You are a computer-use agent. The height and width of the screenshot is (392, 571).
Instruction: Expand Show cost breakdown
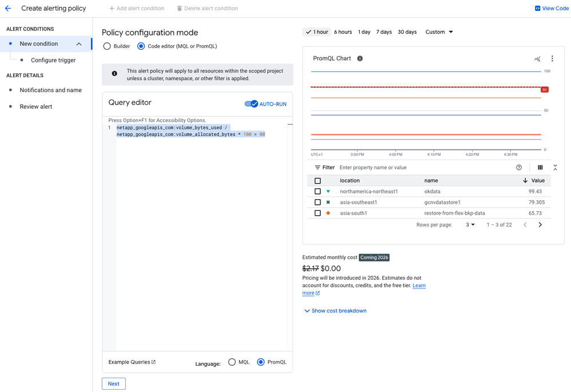335,311
